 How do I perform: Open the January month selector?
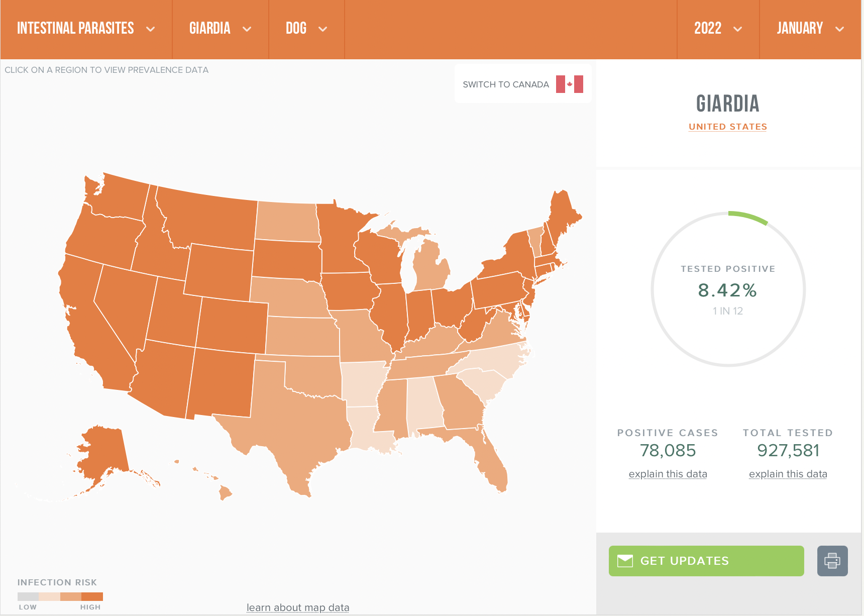(x=810, y=29)
